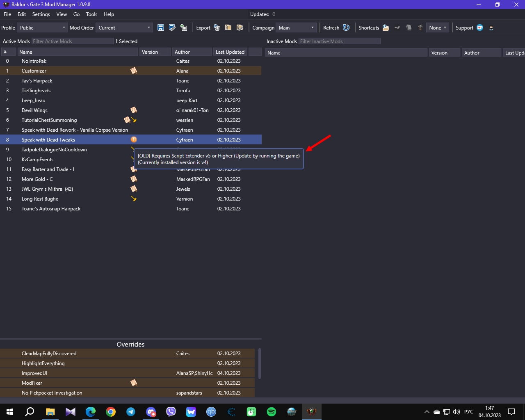
Task: Click the script icon in the More Gold - C row
Action: tap(134, 179)
